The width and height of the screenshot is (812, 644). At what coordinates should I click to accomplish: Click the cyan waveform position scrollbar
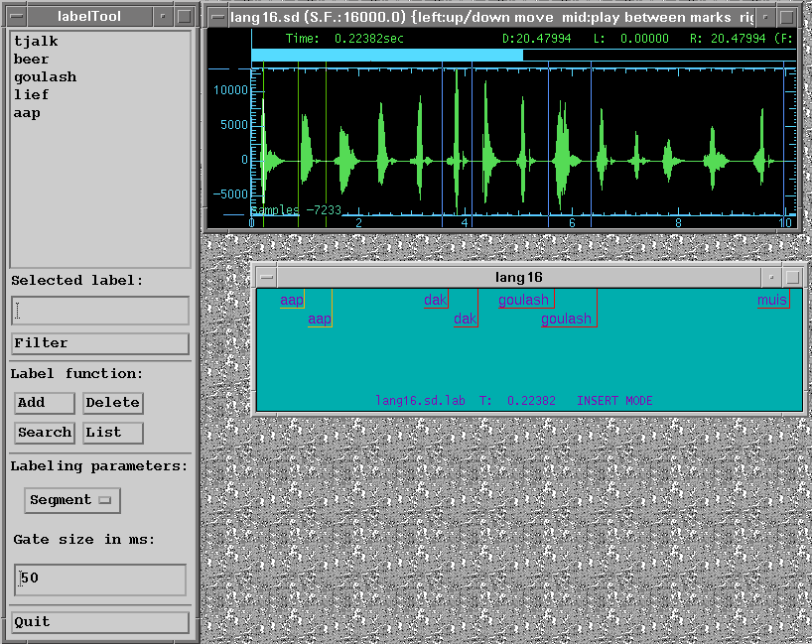(387, 55)
